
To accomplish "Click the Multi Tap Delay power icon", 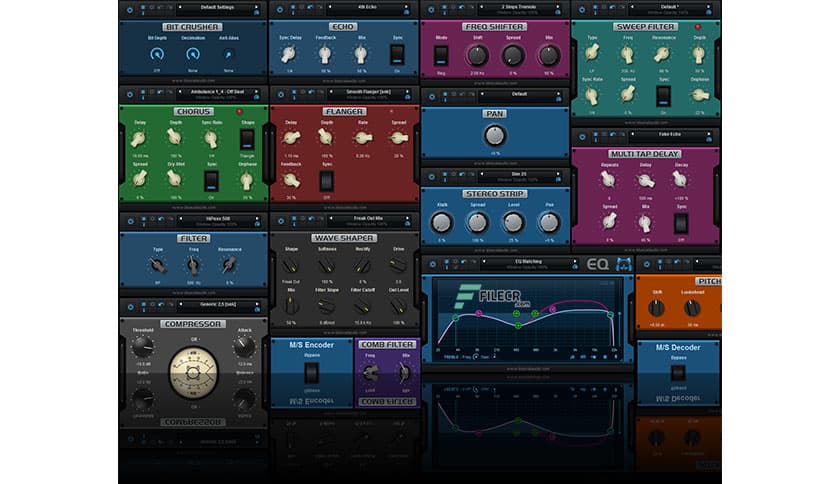I will click(580, 136).
